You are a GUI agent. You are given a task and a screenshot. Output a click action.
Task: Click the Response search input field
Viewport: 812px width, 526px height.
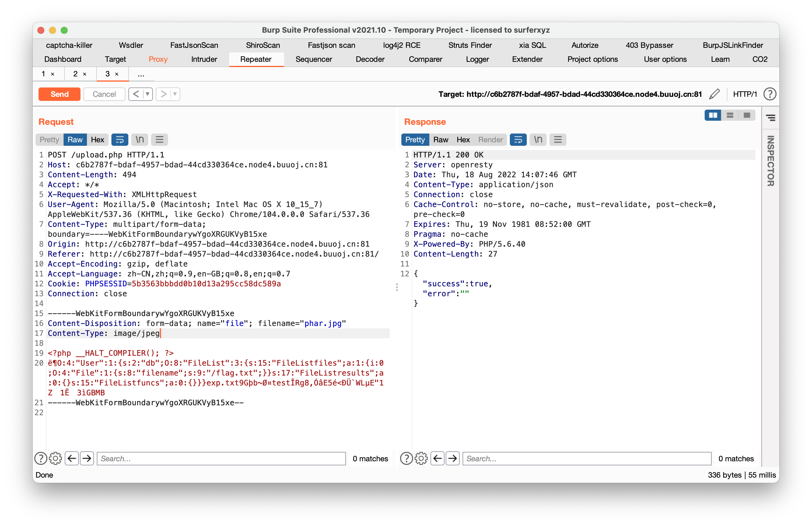pos(587,458)
